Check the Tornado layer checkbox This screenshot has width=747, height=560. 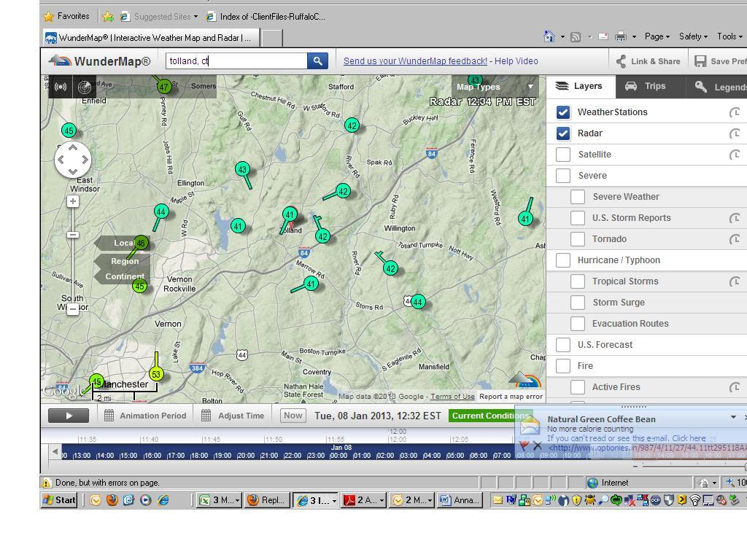click(578, 239)
